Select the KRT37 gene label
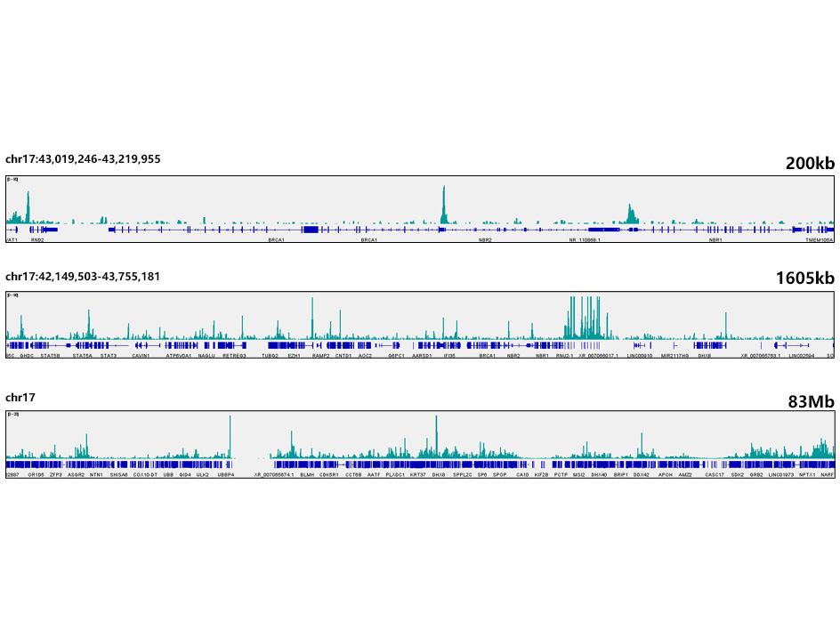This screenshot has height=630, width=840. 417,475
